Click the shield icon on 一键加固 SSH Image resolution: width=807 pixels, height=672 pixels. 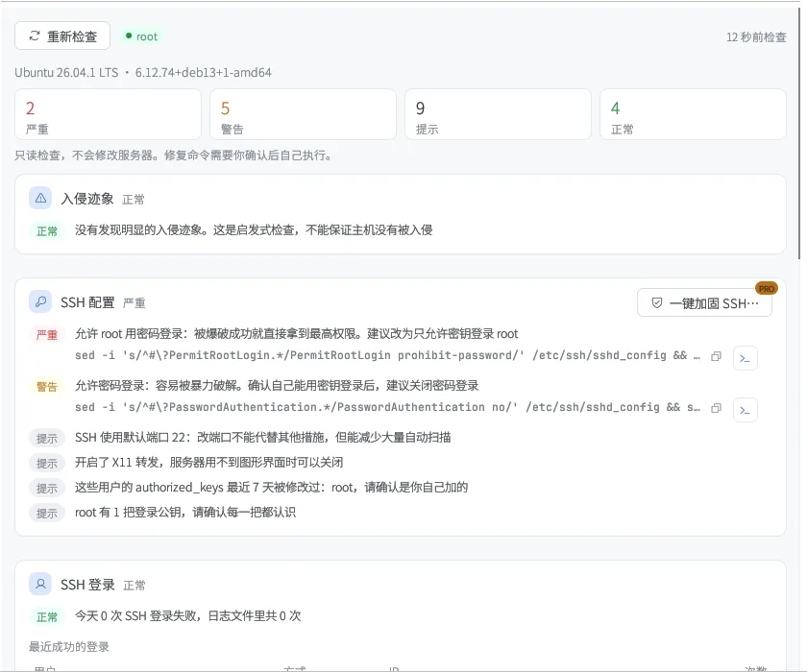[657, 302]
